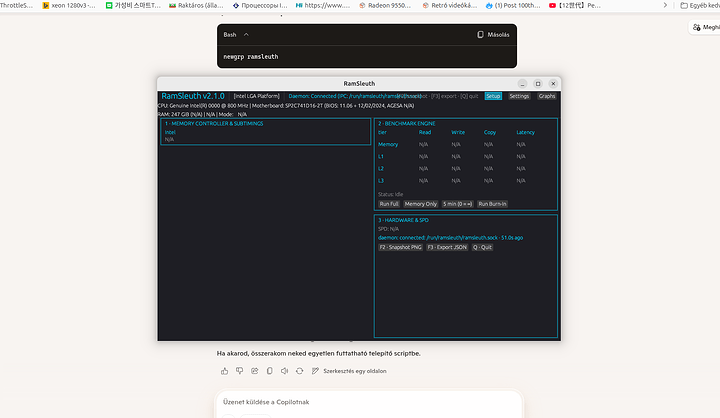The height and width of the screenshot is (418, 720).
Task: Click the 2 - BENCHMARK ENGINE heading
Action: (x=406, y=124)
